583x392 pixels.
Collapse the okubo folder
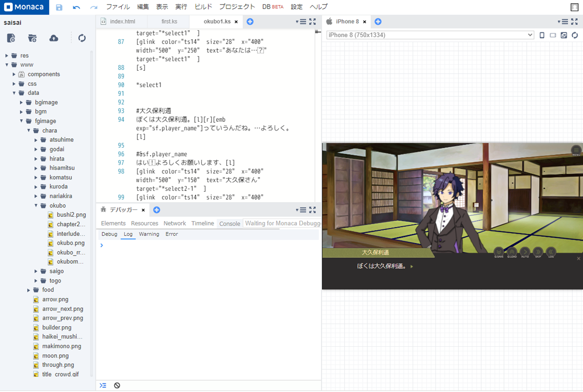point(36,206)
